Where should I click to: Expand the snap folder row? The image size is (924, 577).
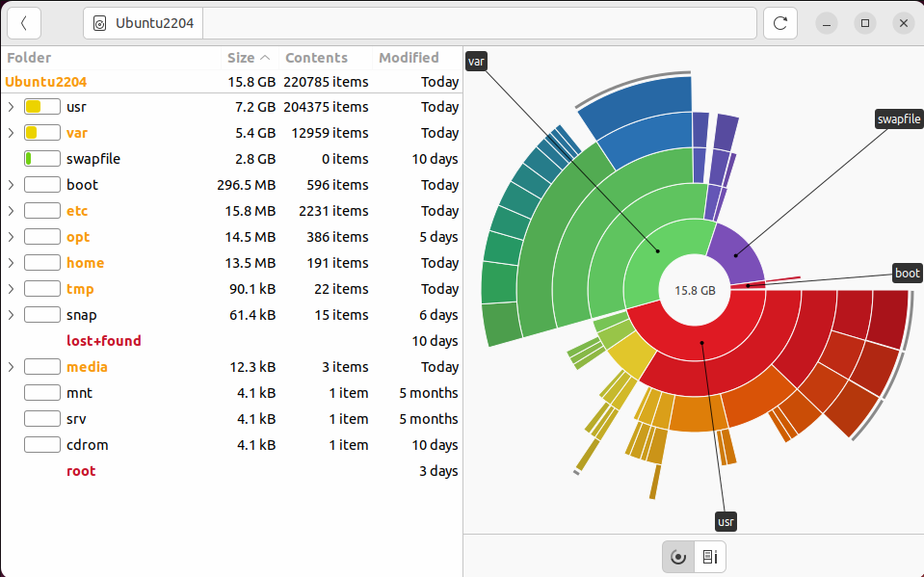tap(12, 315)
